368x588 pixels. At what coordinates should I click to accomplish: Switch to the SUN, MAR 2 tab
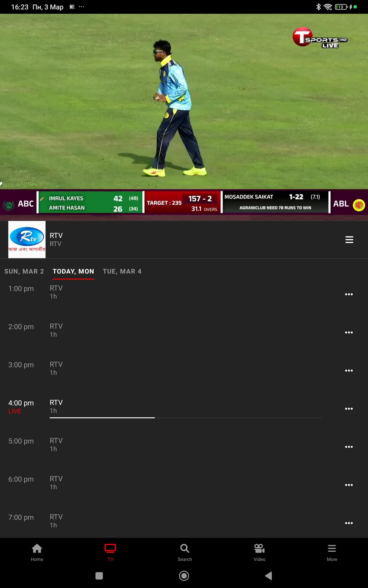coord(24,271)
